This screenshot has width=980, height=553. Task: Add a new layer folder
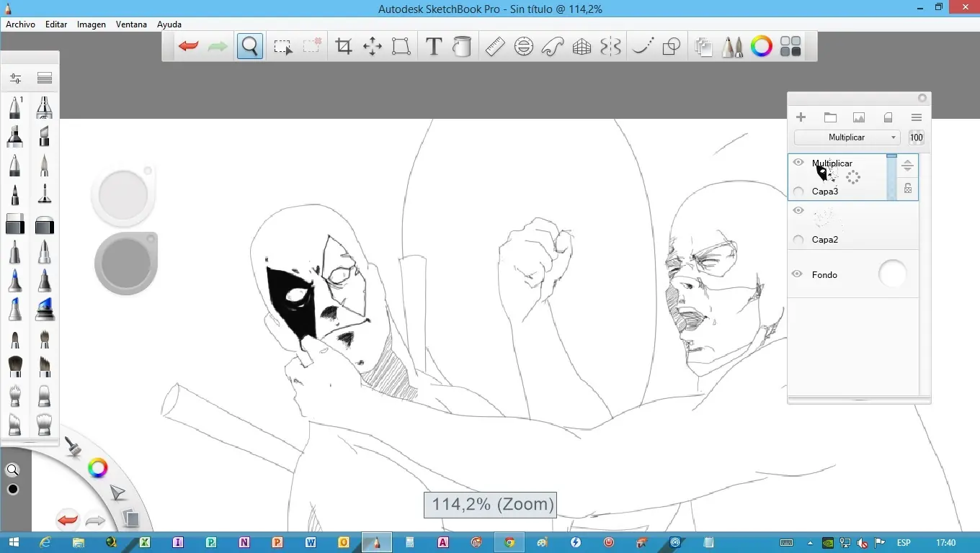click(x=830, y=117)
